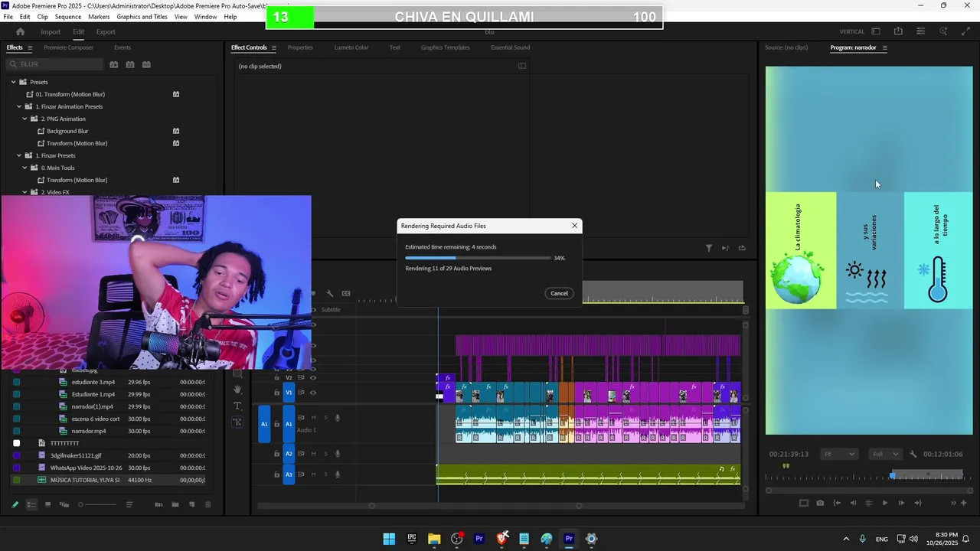The height and width of the screenshot is (551, 980).
Task: Open the Button Editor plus icon
Action: (x=964, y=503)
